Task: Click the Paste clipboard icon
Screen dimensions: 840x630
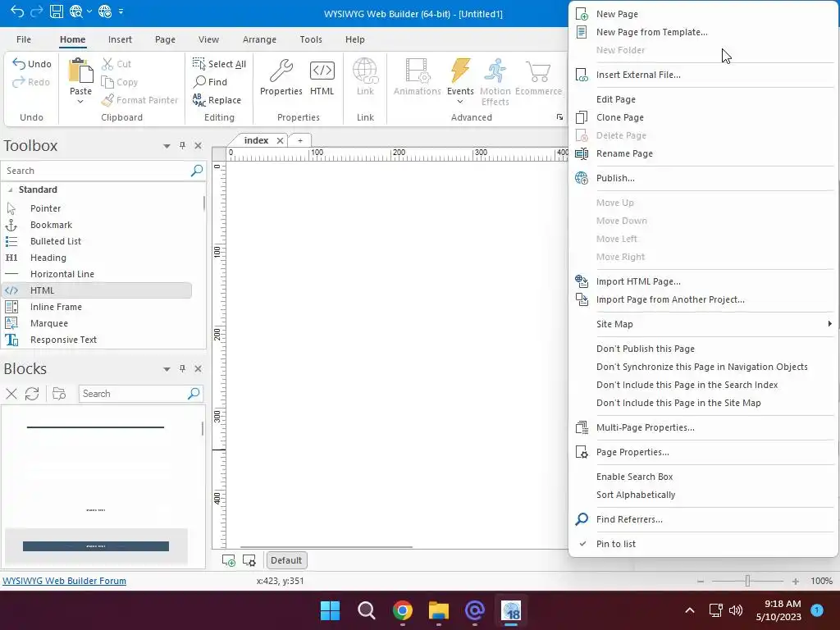Action: coord(81,71)
